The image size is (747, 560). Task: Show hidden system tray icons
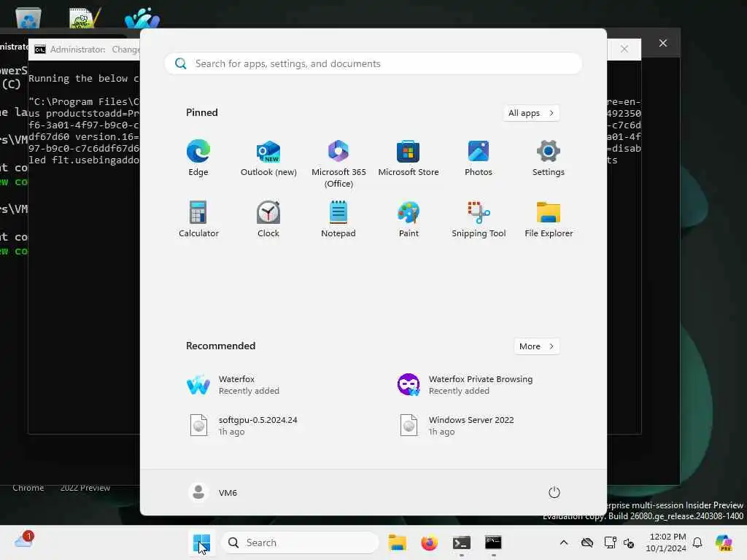[x=564, y=542]
